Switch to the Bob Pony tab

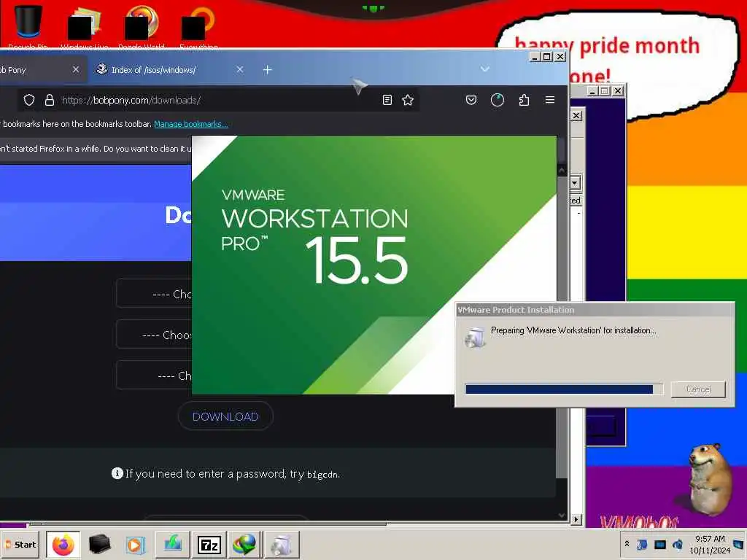(x=43, y=70)
